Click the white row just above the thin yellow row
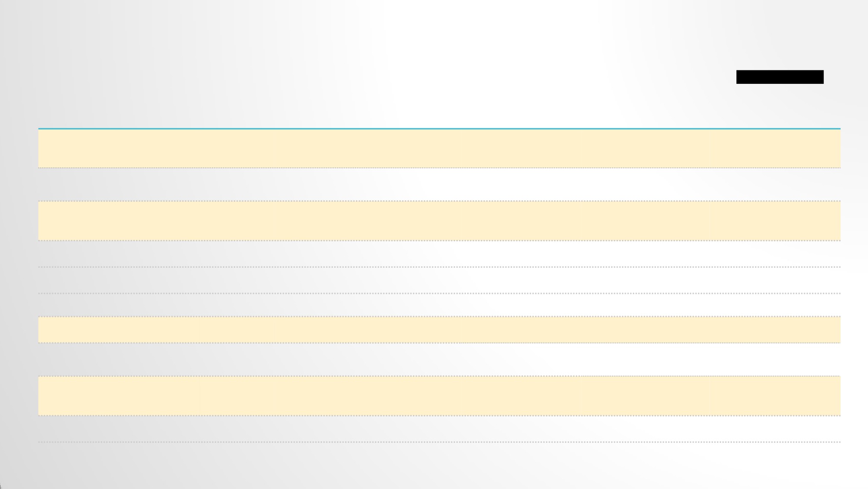 coord(439,305)
